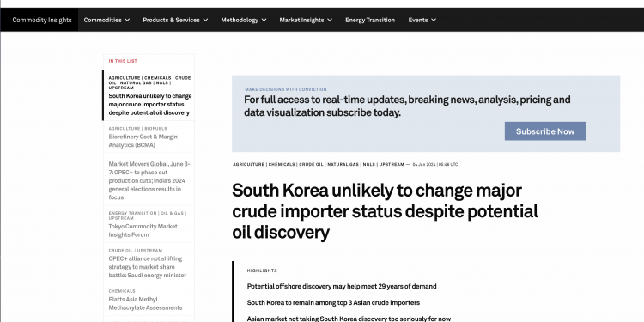Open the Market Insights menu label
The height and width of the screenshot is (322, 644).
pos(301,20)
